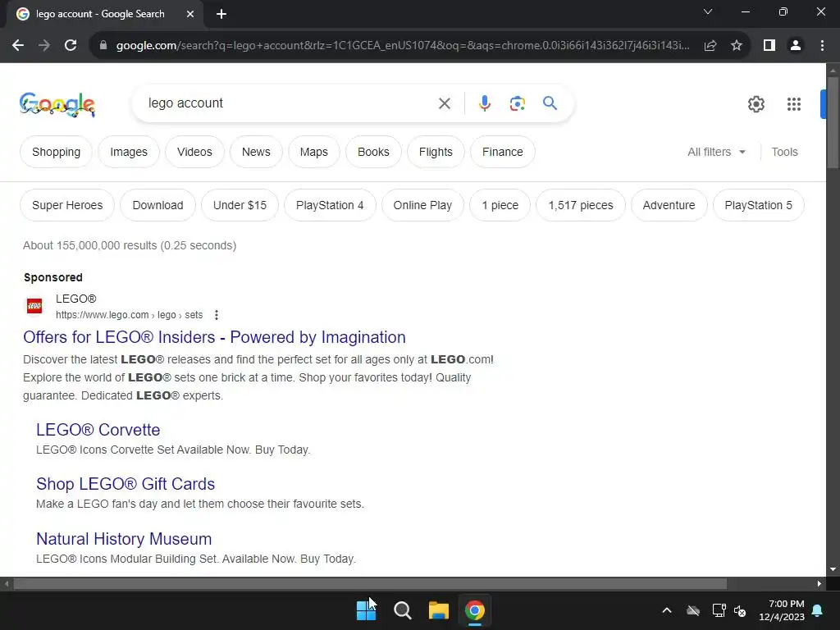The image size is (840, 630).
Task: Click the magnifier search button
Action: click(x=550, y=103)
